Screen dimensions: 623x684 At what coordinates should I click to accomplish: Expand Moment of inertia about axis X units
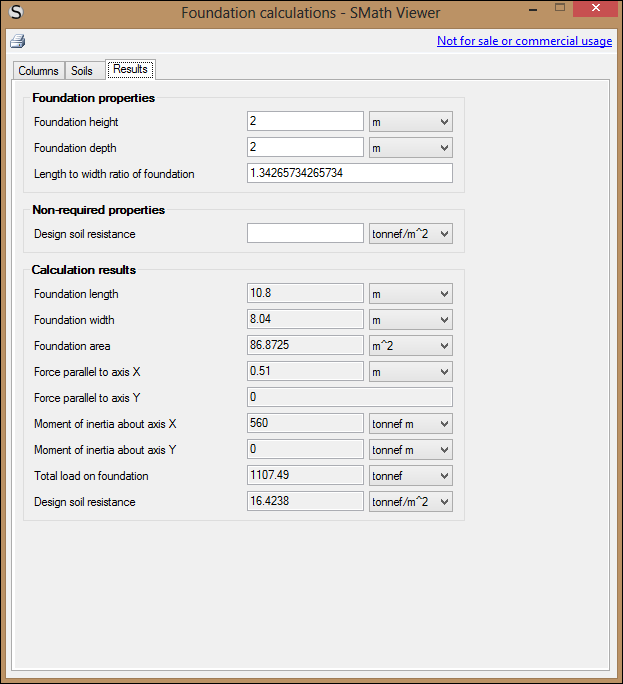[x=410, y=424]
